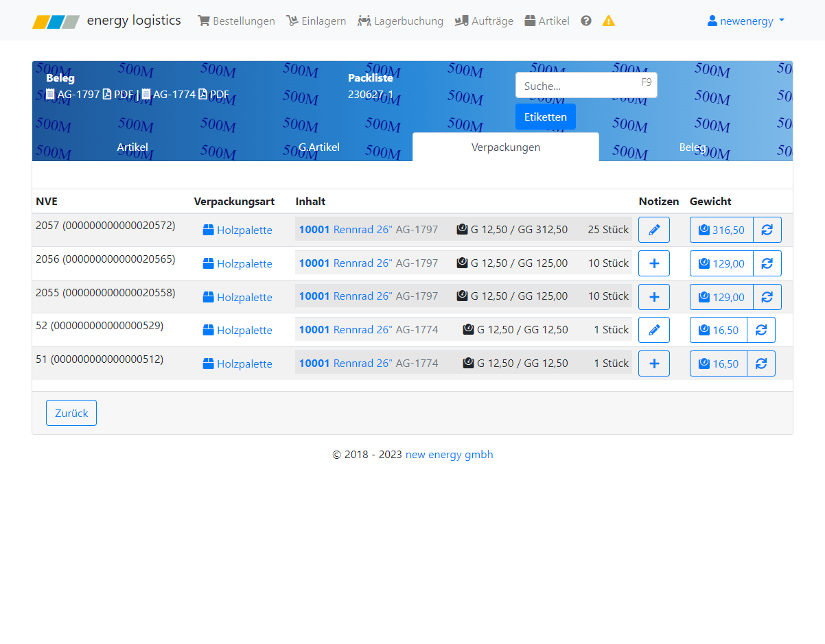
Task: Open Aufträge menu
Action: coord(484,21)
